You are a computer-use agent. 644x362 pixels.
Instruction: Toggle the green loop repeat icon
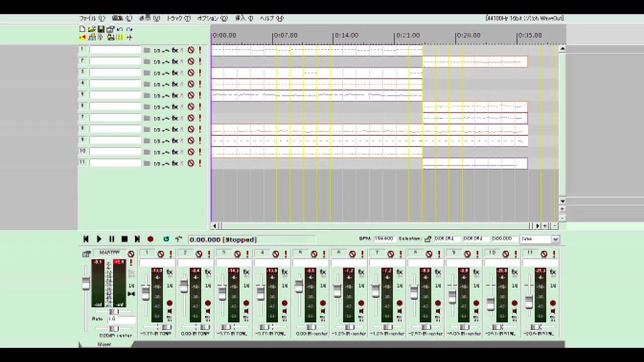(166, 239)
